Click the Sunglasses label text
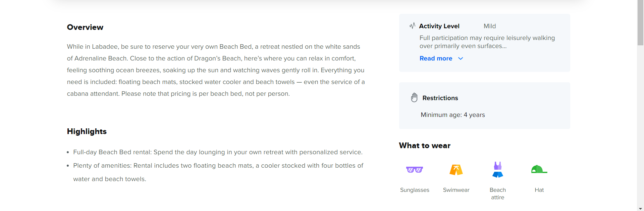The image size is (644, 211). click(415, 190)
